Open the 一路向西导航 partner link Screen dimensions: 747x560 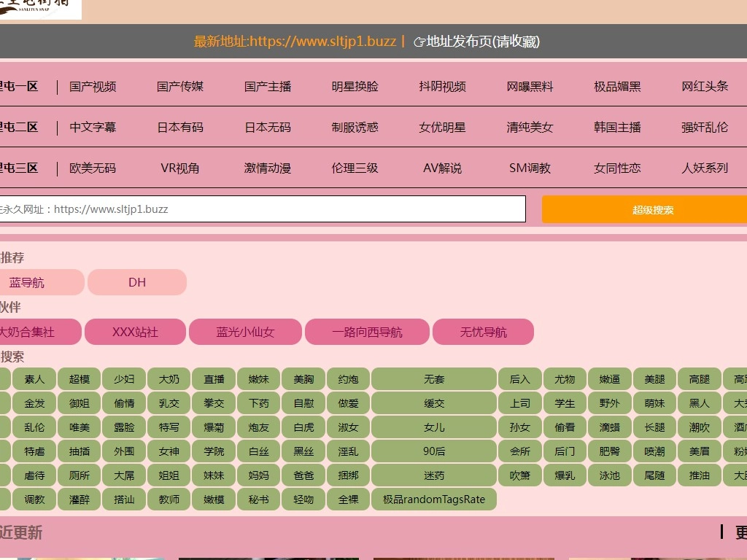click(x=367, y=332)
